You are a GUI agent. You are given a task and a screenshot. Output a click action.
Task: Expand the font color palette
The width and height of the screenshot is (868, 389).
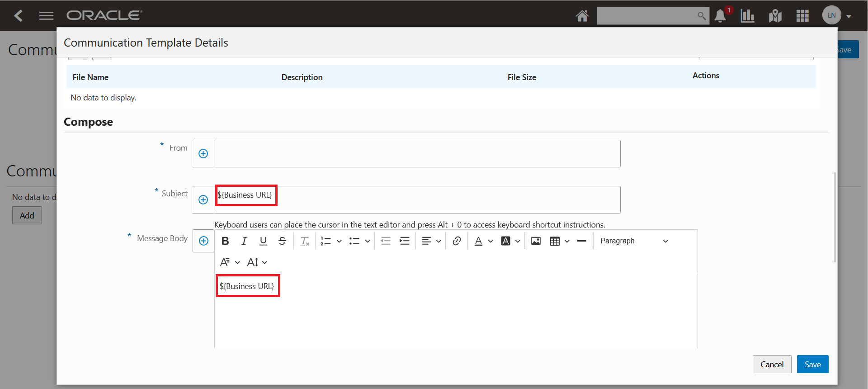(x=491, y=241)
